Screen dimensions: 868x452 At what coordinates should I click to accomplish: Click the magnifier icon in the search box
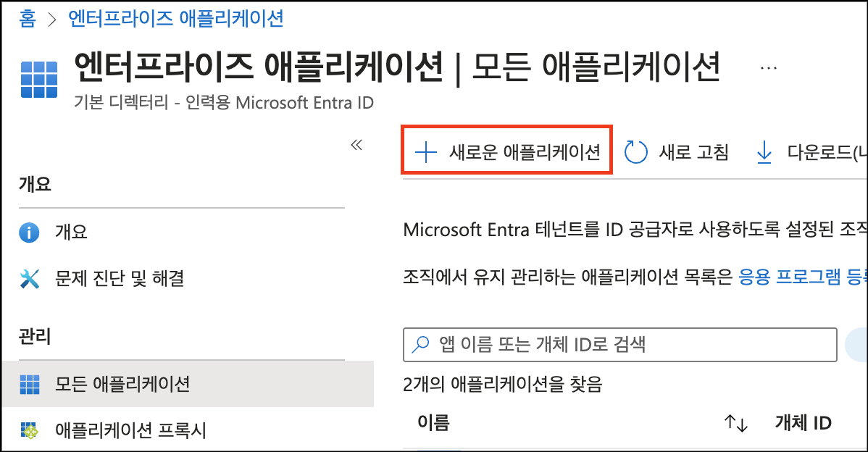[x=420, y=344]
